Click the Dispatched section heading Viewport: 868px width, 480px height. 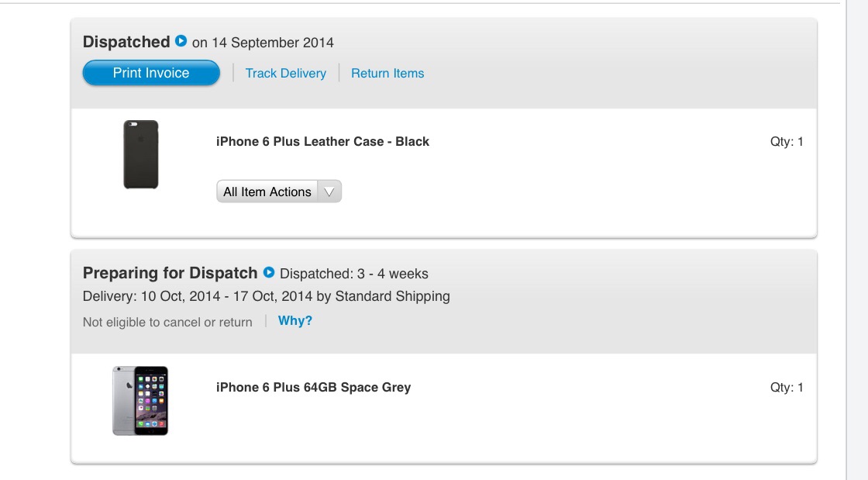pyautogui.click(x=126, y=42)
